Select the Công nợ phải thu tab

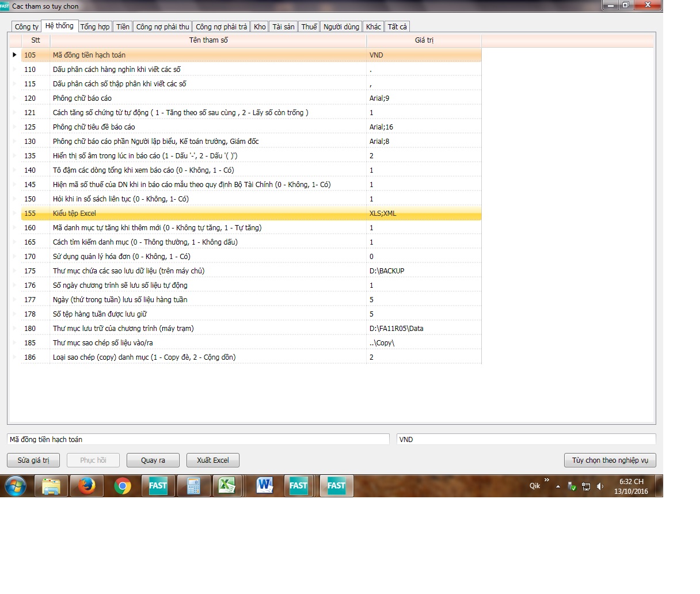[162, 27]
